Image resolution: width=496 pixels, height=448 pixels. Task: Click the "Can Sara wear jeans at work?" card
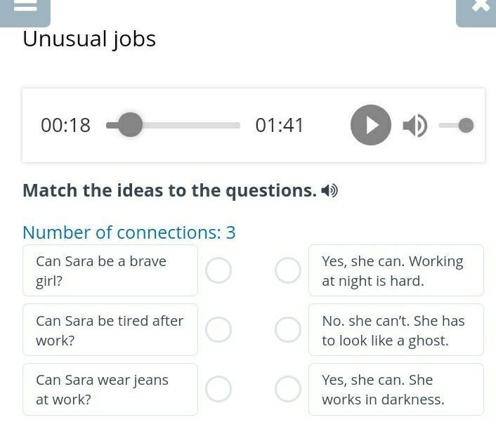coord(110,389)
